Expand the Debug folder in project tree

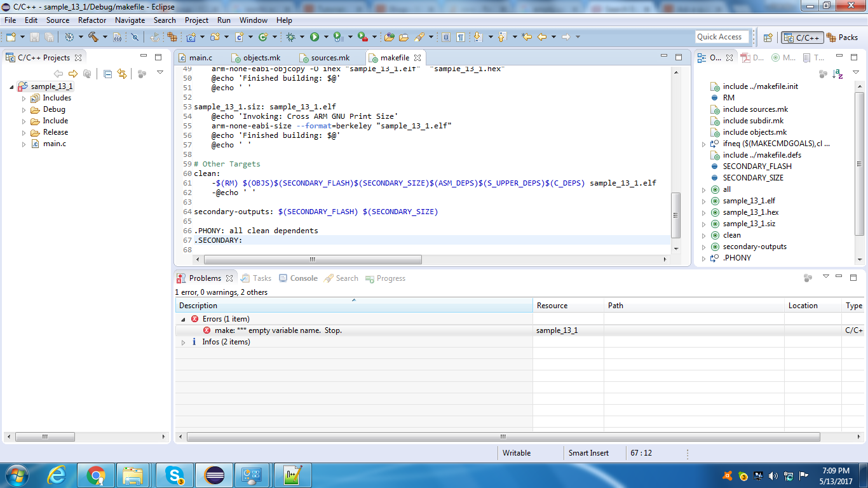tap(24, 110)
